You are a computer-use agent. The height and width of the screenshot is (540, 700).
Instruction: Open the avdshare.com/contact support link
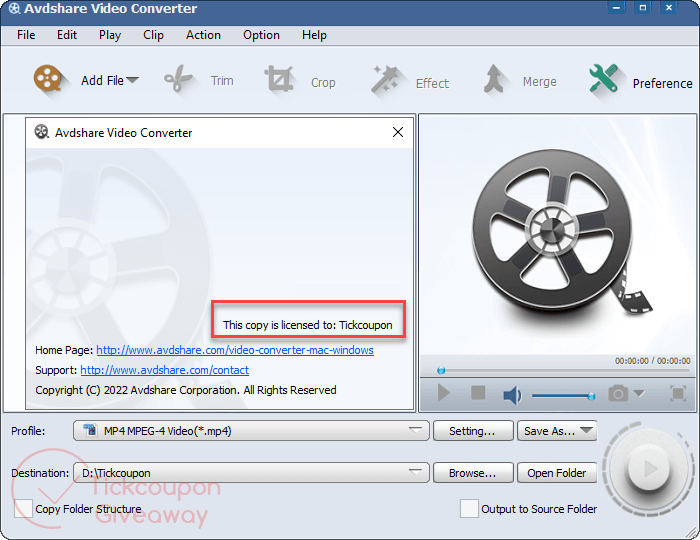[164, 370]
